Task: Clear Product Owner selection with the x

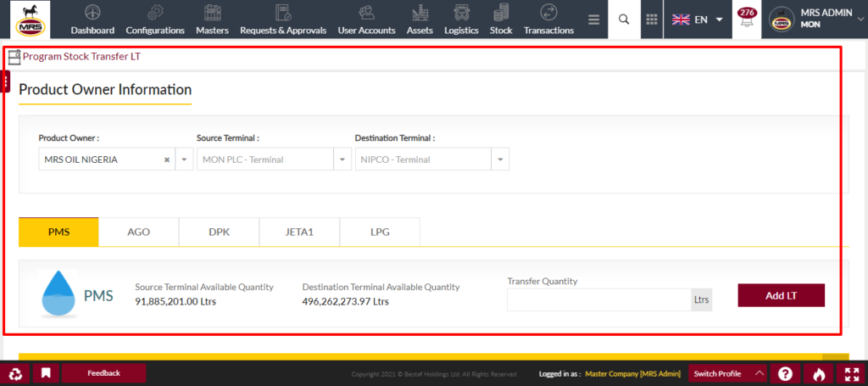Action: coord(167,159)
